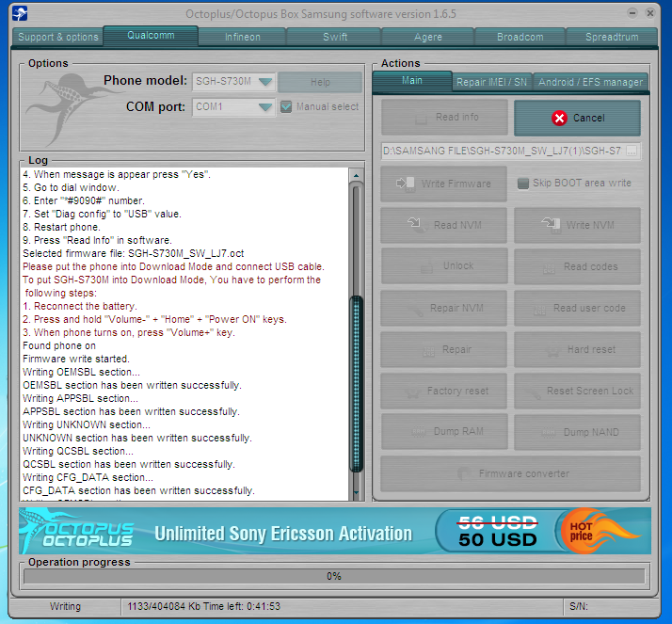Click the Octopus Octoplus logo
The height and width of the screenshot is (624, 672).
[x=77, y=532]
